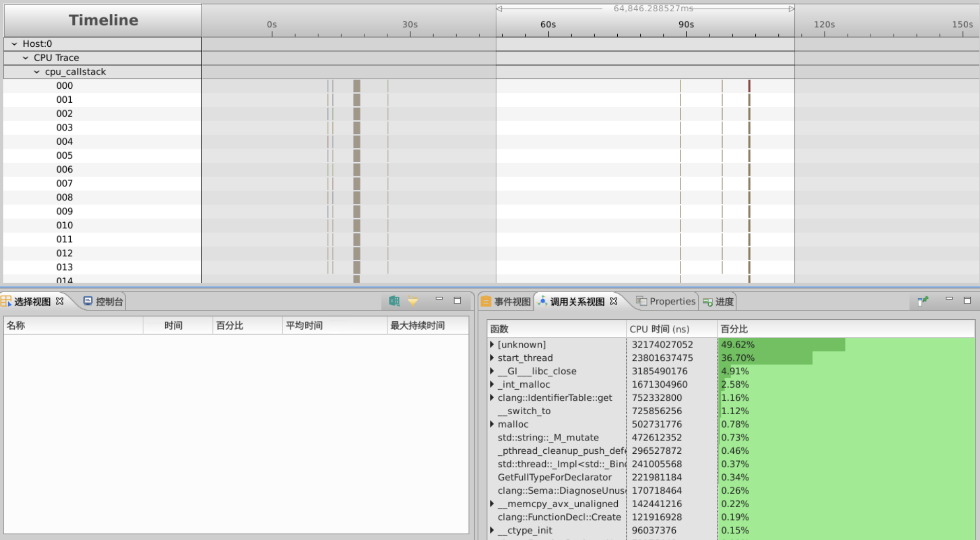Select the clang::FunctionDecl::Create row
This screenshot has height=540, width=980.
559,517
